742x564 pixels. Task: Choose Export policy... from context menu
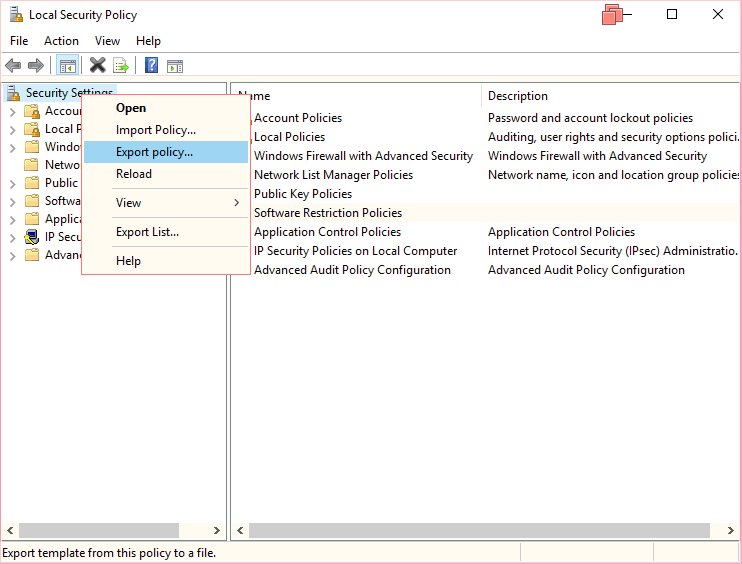pos(154,152)
